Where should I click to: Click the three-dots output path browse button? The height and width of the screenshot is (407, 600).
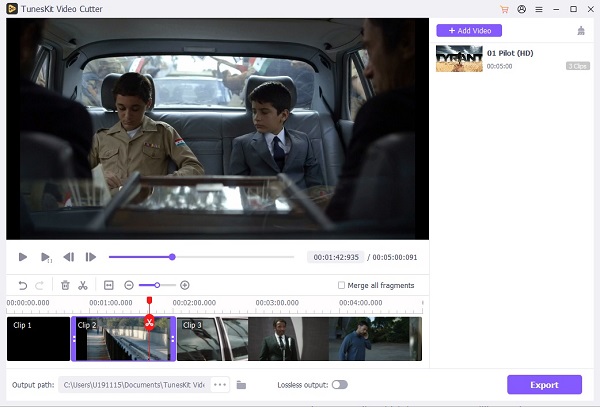(x=220, y=384)
